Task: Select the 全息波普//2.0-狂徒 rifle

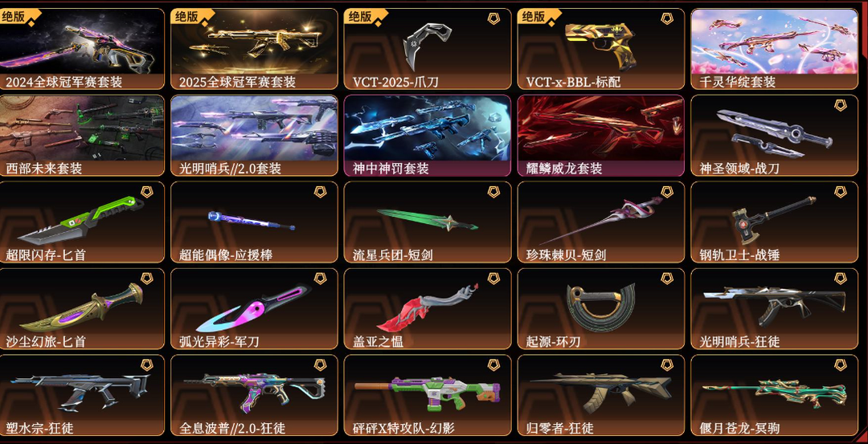Action: 254,395
